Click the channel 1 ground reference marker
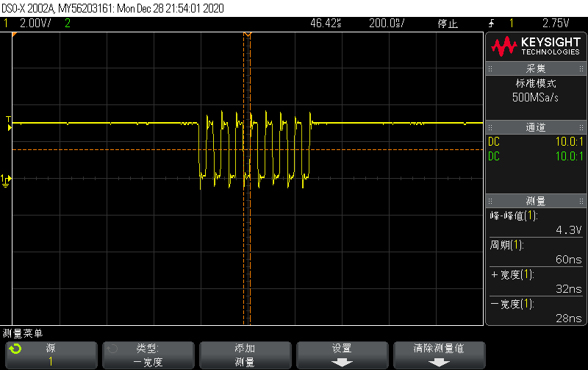 (6, 180)
